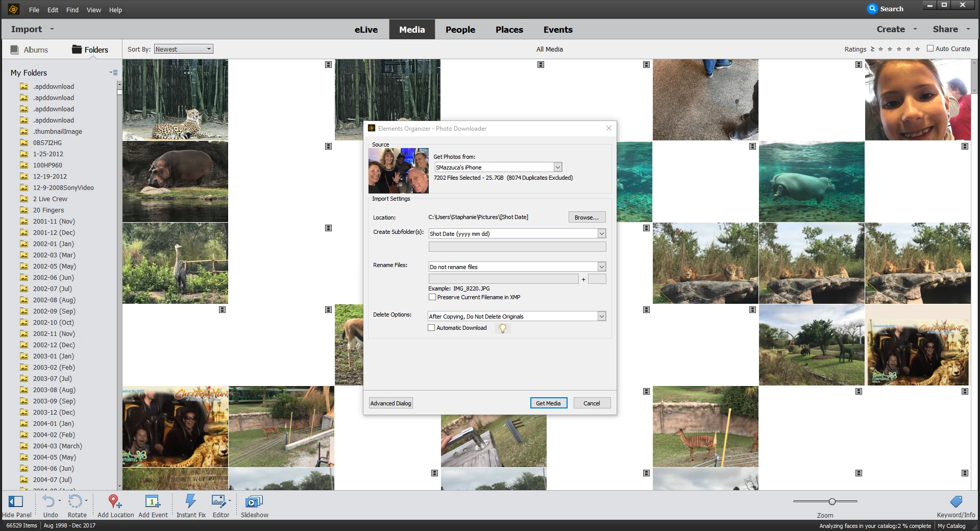Expand the Import dropdown arrow
The image size is (980, 531).
click(52, 29)
